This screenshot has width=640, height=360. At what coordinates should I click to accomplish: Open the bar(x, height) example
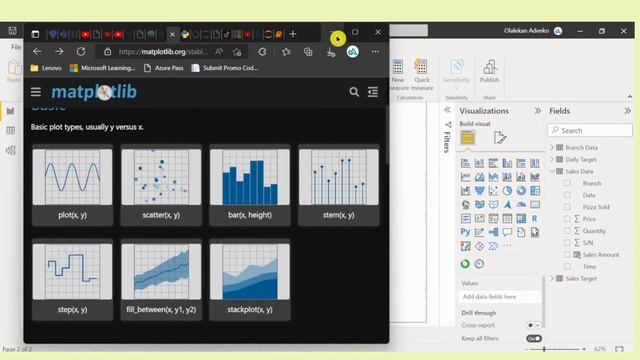[250, 185]
